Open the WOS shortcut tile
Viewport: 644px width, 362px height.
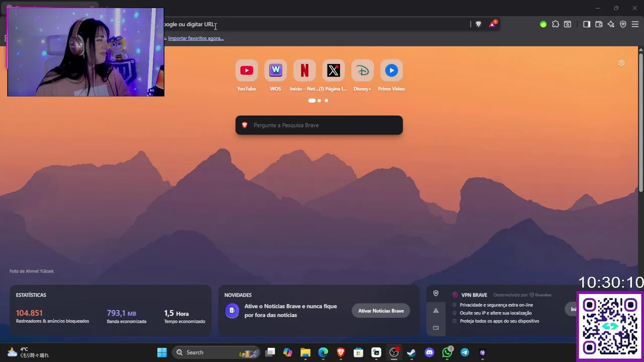[x=275, y=71]
